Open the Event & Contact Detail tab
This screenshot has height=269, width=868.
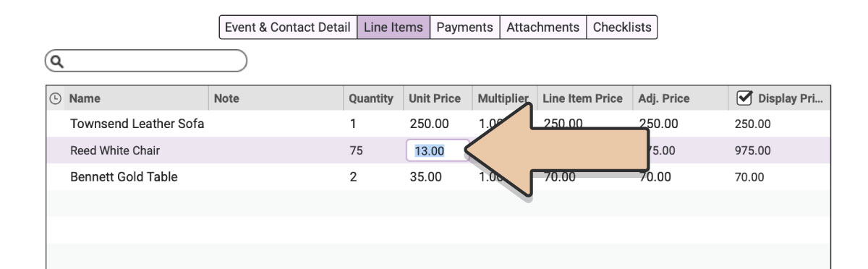coord(288,27)
